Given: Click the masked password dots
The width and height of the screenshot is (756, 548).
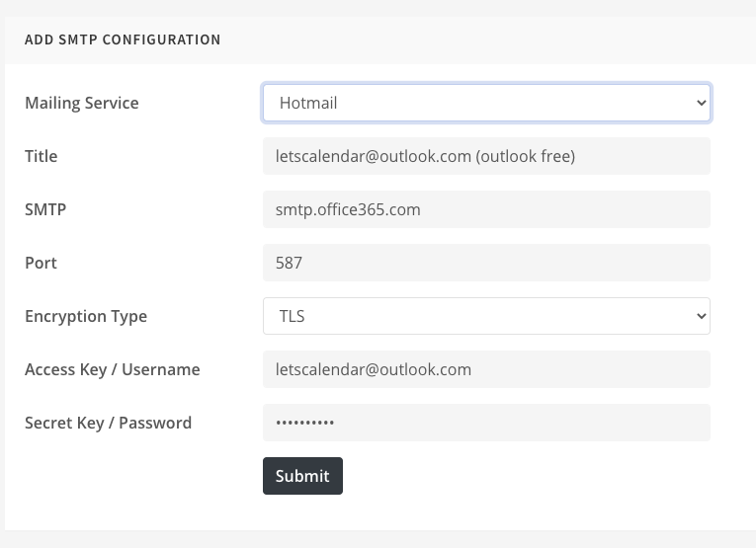Looking at the screenshot, I should tap(304, 423).
